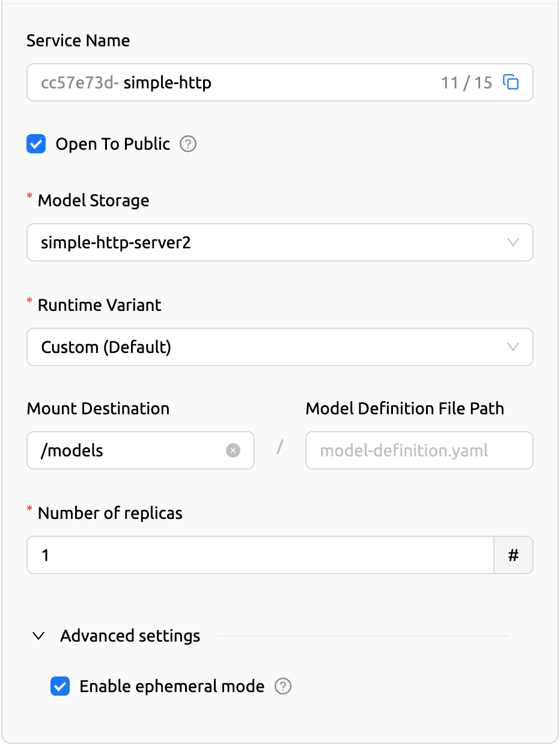The width and height of the screenshot is (560, 745).
Task: Focus the Model Definition File Path field
Action: click(419, 450)
